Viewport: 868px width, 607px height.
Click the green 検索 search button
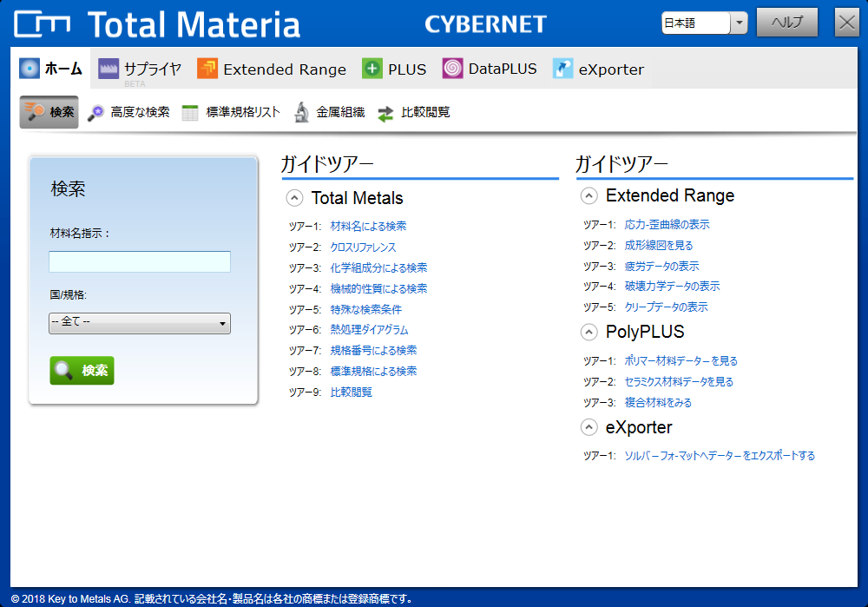point(82,370)
